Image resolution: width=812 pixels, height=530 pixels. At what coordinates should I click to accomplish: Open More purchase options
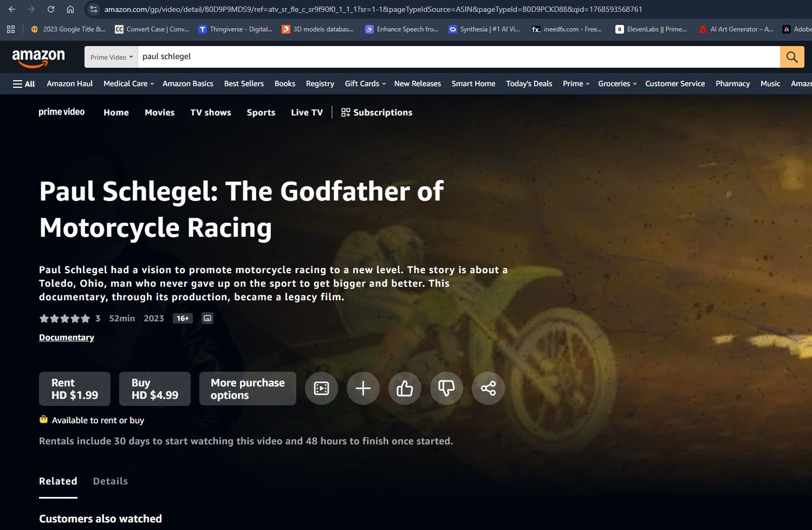248,389
